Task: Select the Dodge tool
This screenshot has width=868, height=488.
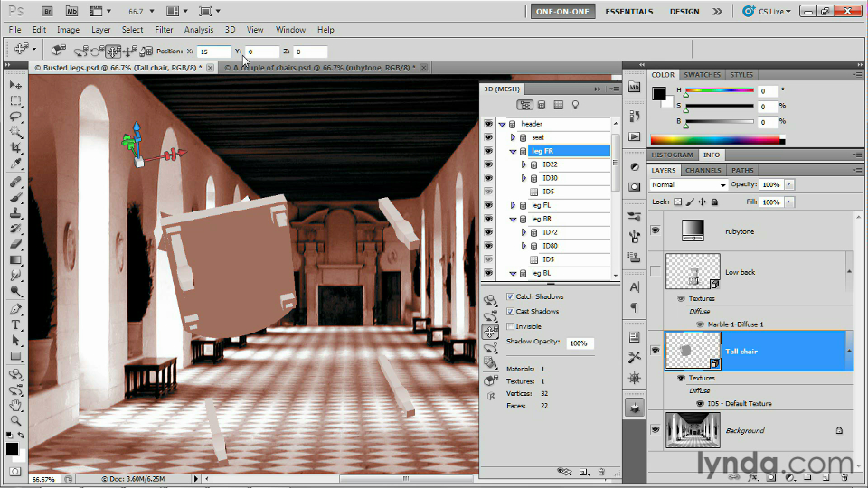Action: pos(15,291)
